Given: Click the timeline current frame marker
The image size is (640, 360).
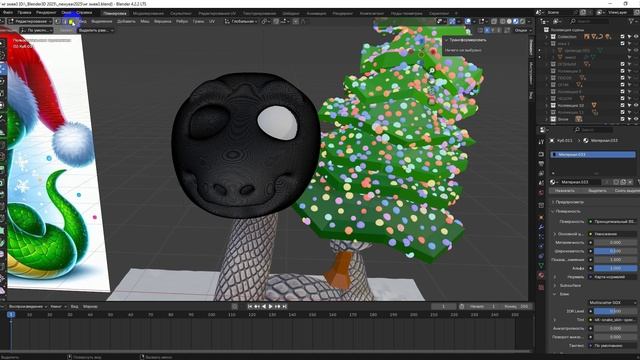Looking at the screenshot, I should tap(11, 314).
